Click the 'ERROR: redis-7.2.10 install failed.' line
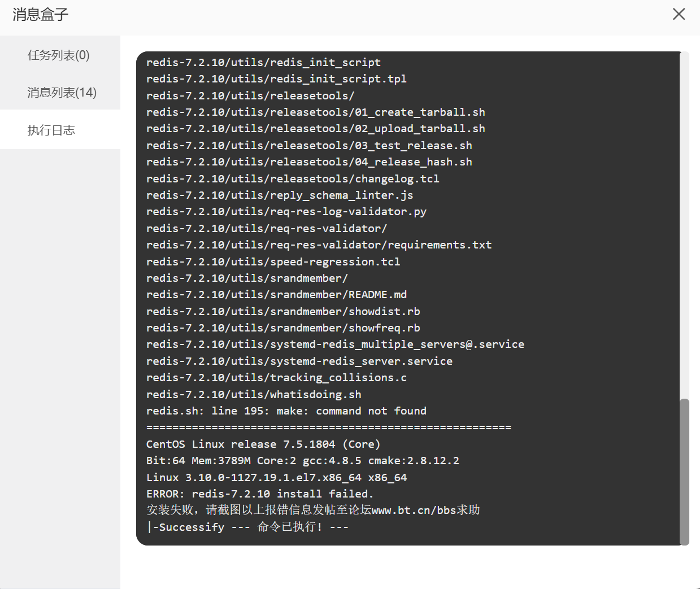700x589 pixels. click(x=260, y=494)
